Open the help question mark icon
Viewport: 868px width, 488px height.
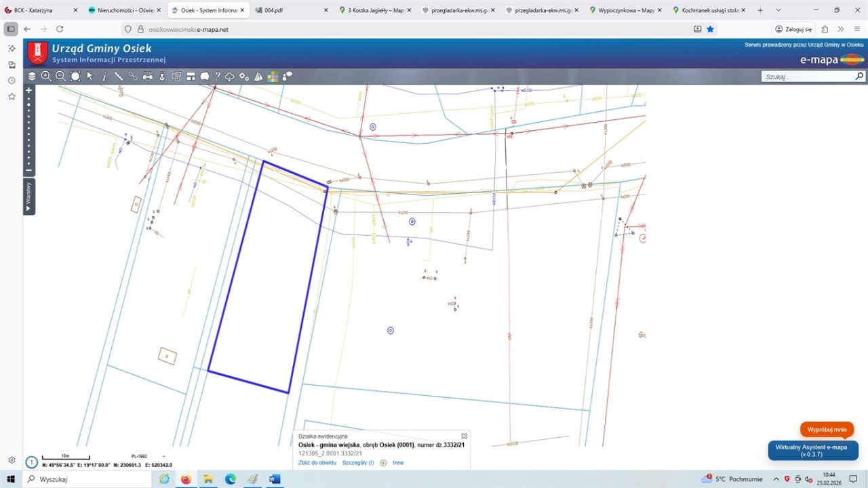click(x=218, y=77)
